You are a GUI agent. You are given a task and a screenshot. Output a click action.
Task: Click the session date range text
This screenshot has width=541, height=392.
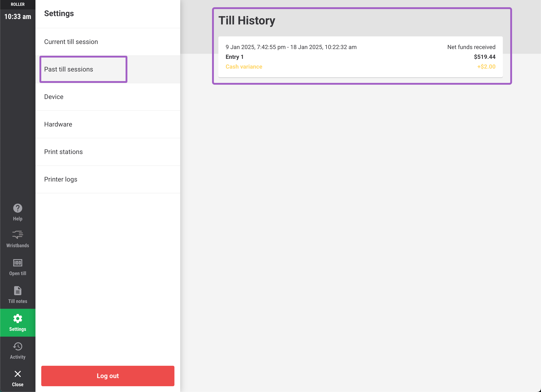(291, 47)
